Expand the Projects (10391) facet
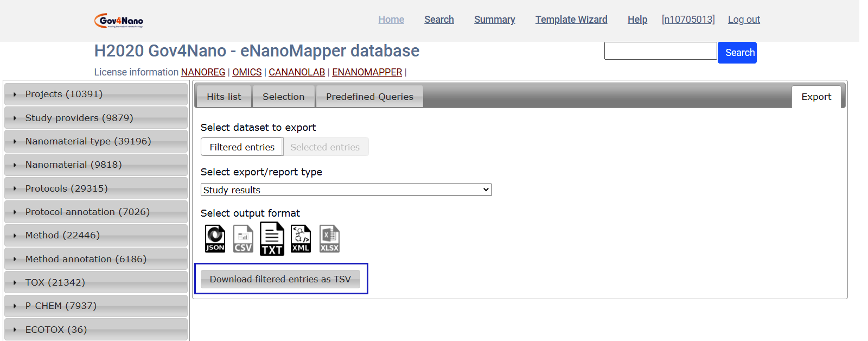The width and height of the screenshot is (868, 341). coord(96,94)
